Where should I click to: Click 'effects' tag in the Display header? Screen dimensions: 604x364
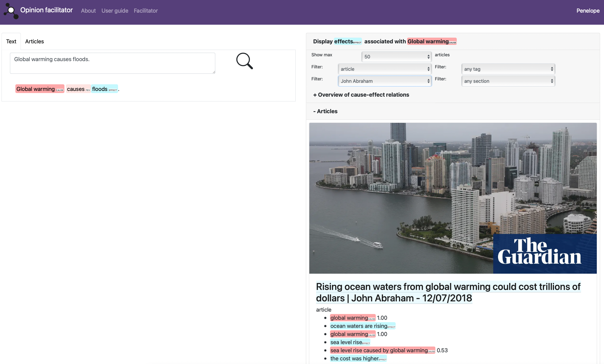point(347,42)
